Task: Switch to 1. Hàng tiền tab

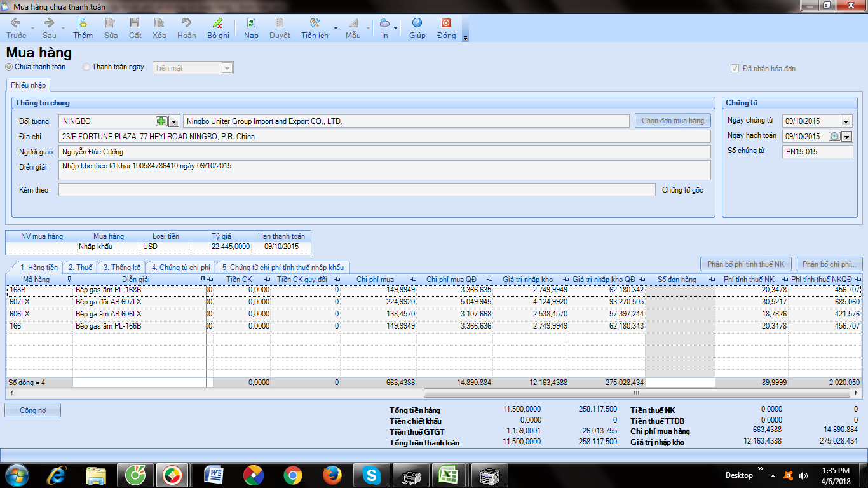Action: click(39, 268)
